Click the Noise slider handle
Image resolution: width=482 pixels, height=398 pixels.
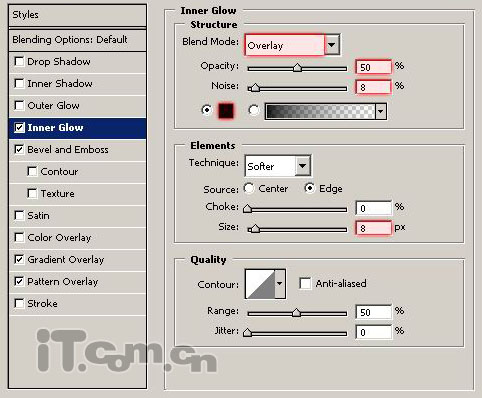coord(255,88)
